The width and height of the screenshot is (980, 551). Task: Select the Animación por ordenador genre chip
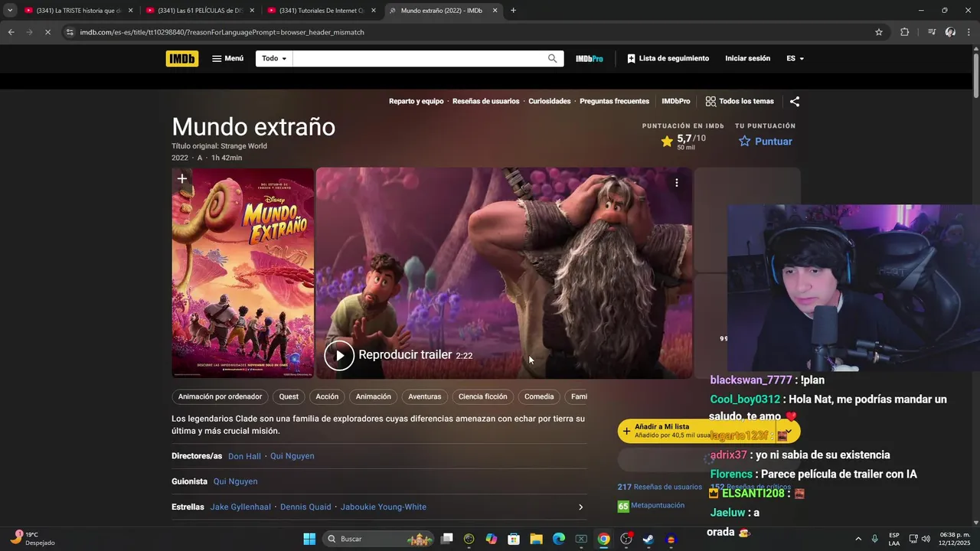pyautogui.click(x=220, y=396)
